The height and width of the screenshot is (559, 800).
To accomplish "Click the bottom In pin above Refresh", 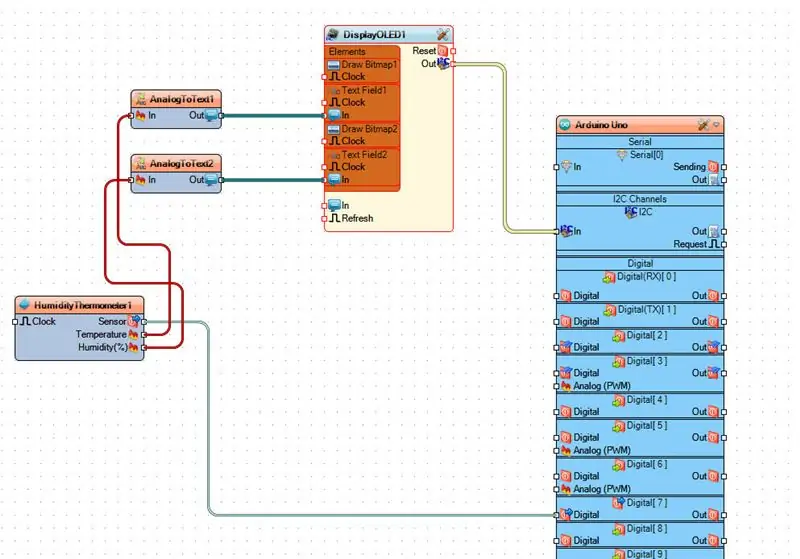I will (324, 206).
